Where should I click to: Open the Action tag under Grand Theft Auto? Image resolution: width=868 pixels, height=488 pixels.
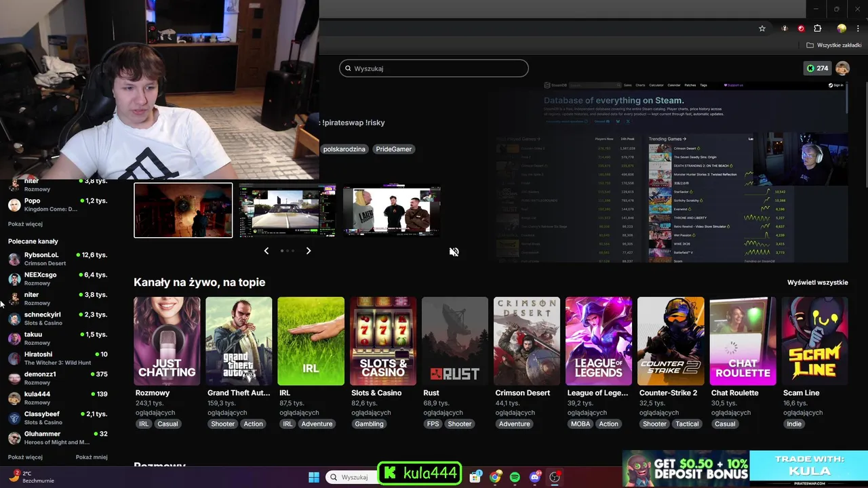[x=253, y=424]
